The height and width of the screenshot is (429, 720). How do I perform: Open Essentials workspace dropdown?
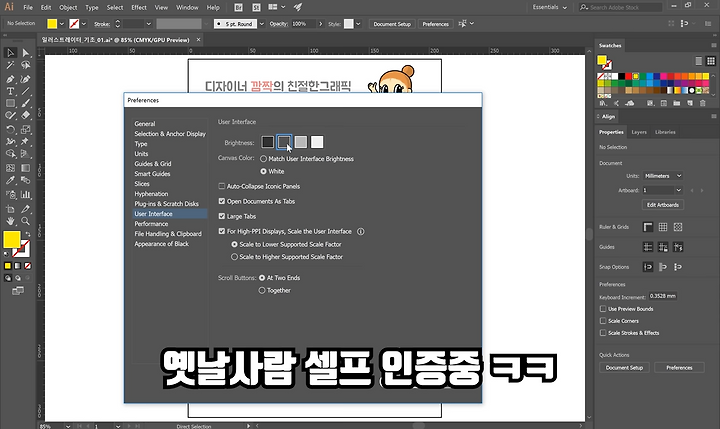pos(550,7)
